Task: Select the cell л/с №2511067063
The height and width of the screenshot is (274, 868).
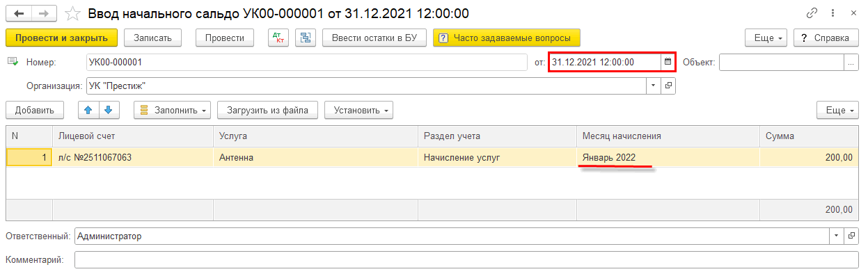Action: click(133, 157)
